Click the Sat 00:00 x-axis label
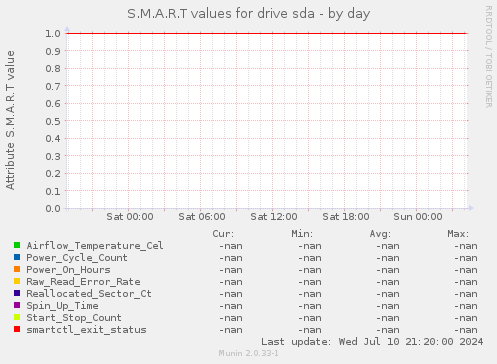 click(x=130, y=217)
